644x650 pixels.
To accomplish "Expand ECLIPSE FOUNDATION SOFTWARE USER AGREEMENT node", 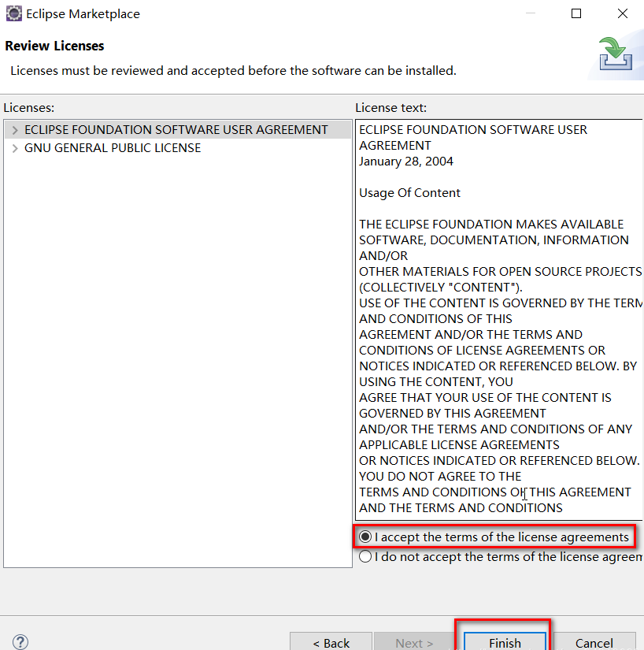I will (15, 130).
